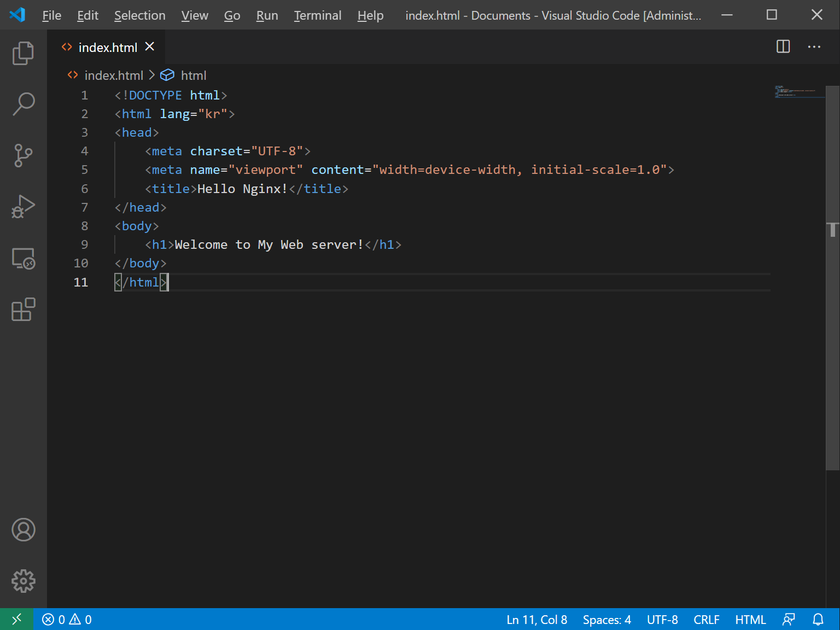Open the Search view icon
Image resolution: width=840 pixels, height=630 pixels.
tap(23, 104)
